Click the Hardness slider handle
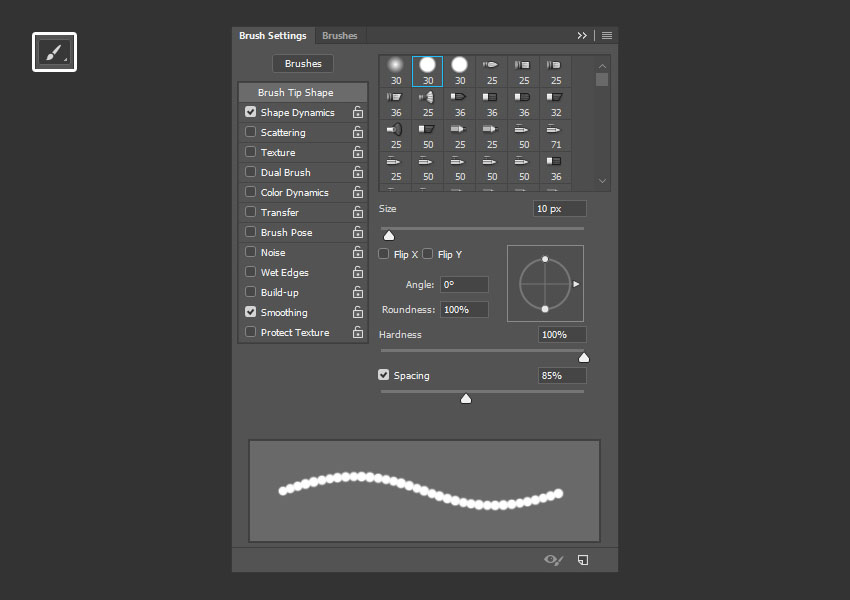850x600 pixels. [x=584, y=357]
